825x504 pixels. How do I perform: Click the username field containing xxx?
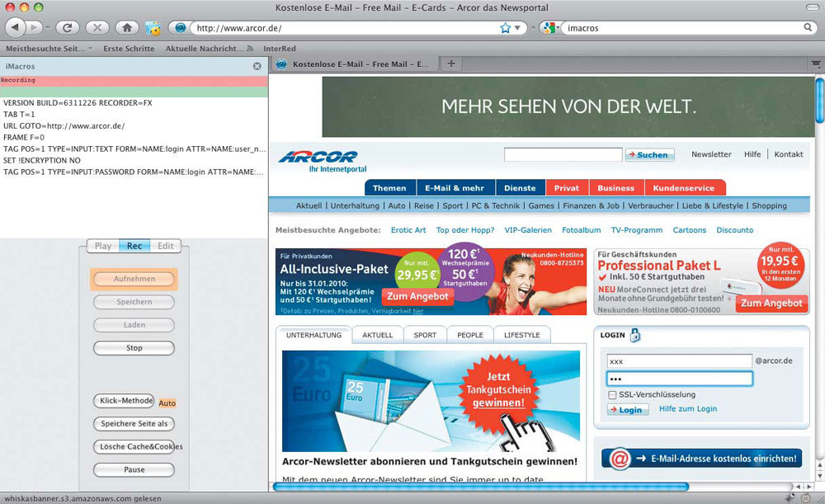point(680,361)
